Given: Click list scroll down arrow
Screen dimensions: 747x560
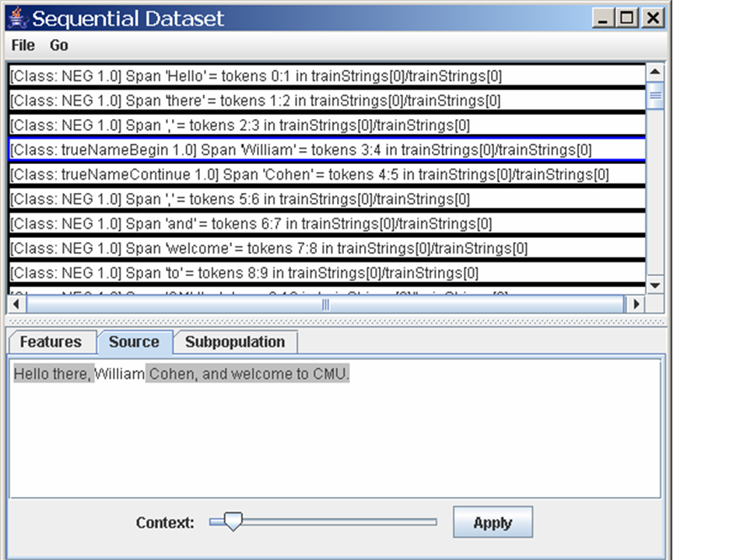Looking at the screenshot, I should click(655, 286).
